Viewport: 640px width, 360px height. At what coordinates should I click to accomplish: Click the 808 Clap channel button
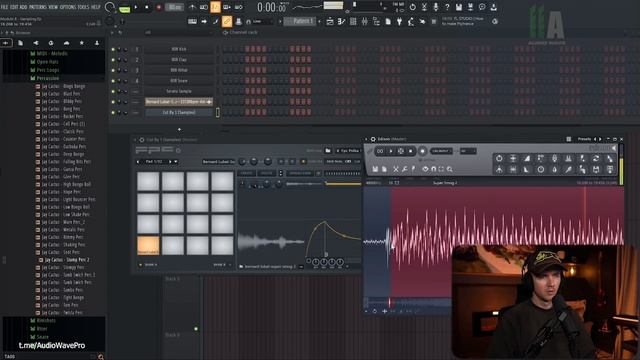click(179, 60)
